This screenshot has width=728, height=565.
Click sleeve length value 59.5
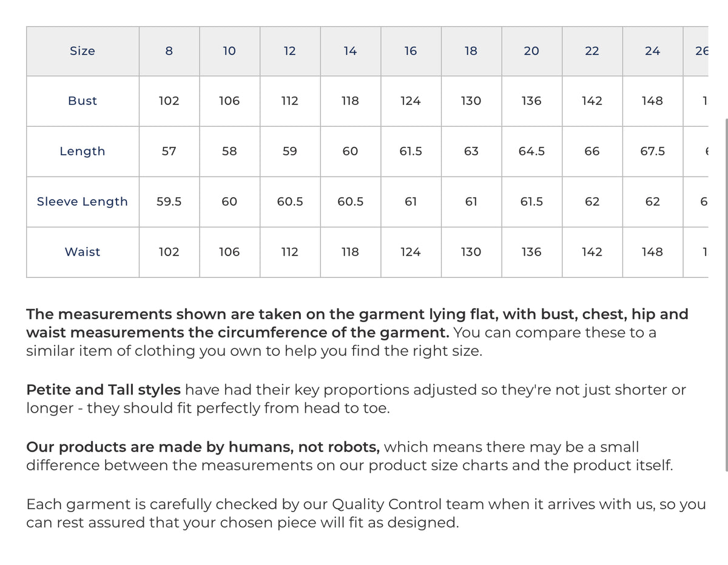pos(169,202)
